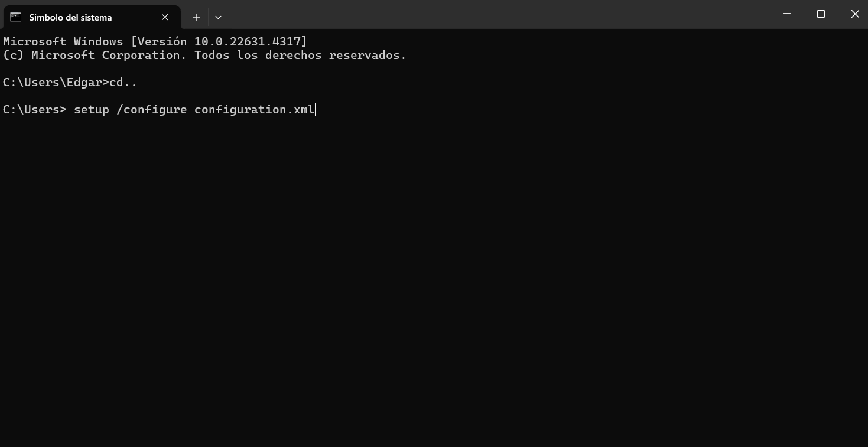Select the Símbolo del sistema tab
This screenshot has height=447, width=868.
71,18
